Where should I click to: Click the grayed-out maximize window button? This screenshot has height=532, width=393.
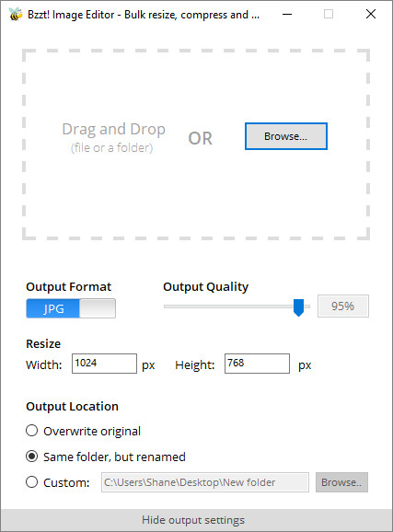pos(329,14)
